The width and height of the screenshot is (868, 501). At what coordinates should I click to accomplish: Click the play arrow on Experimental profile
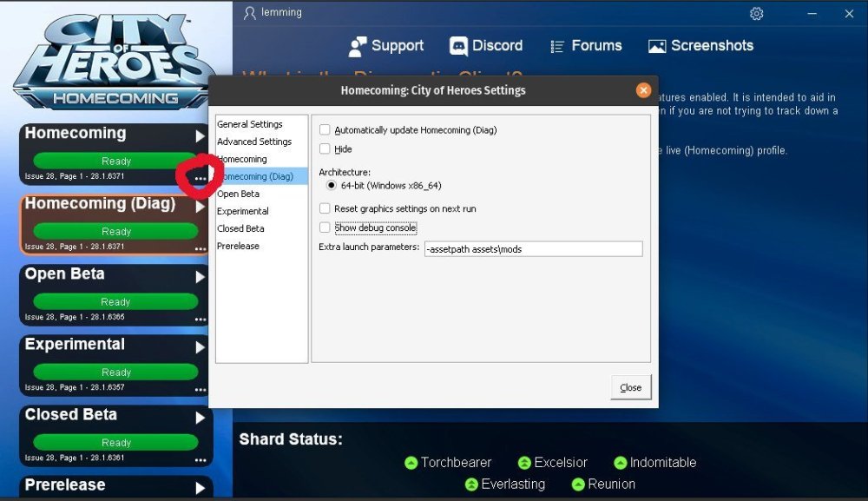201,347
